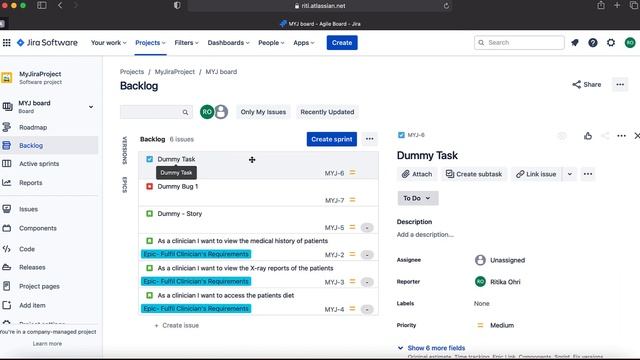Screen dimensions: 640x360
Task: Close the issue detail panel
Action: pos(637,136)
